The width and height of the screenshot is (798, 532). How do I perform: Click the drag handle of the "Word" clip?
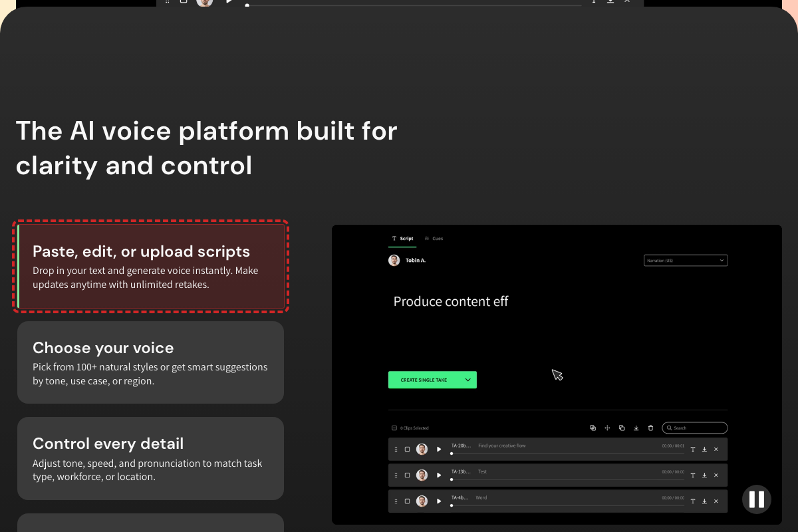point(396,501)
